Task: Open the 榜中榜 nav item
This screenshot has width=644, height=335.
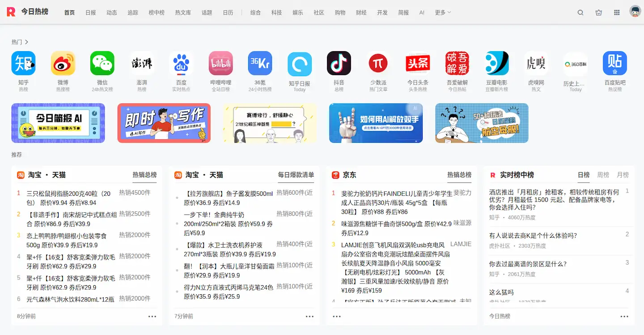Action: tap(157, 13)
